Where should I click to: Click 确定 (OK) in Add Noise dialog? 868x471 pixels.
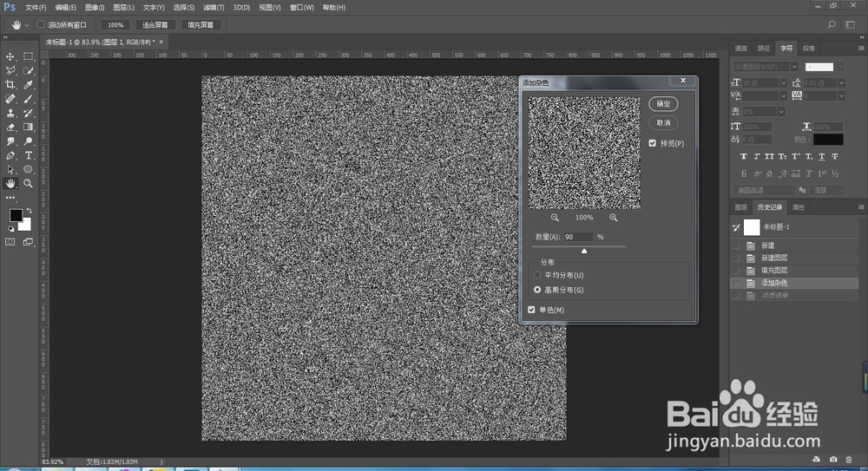click(x=663, y=103)
